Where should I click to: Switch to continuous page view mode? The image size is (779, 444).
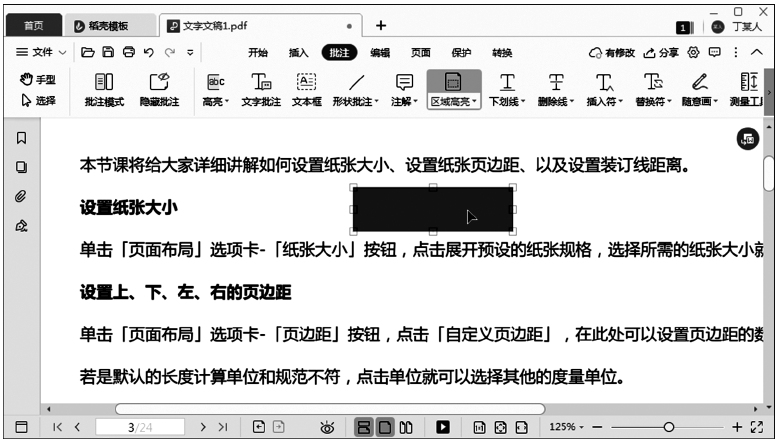[364, 427]
